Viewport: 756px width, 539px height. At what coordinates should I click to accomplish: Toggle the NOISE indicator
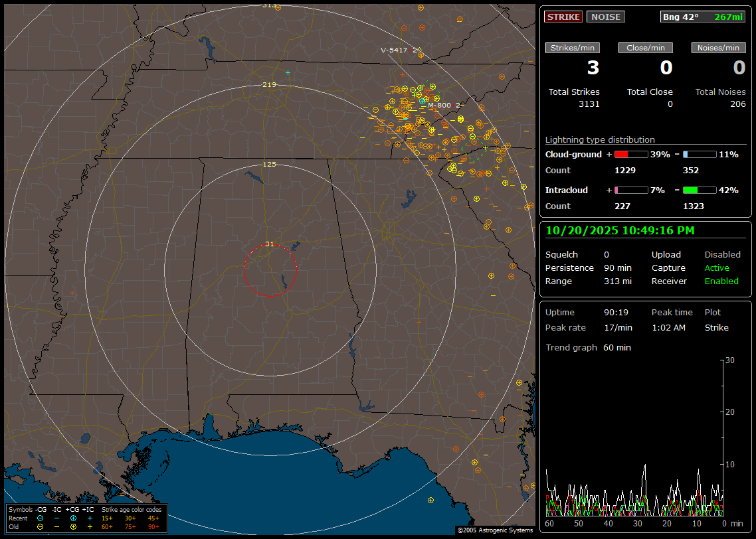pyautogui.click(x=605, y=17)
